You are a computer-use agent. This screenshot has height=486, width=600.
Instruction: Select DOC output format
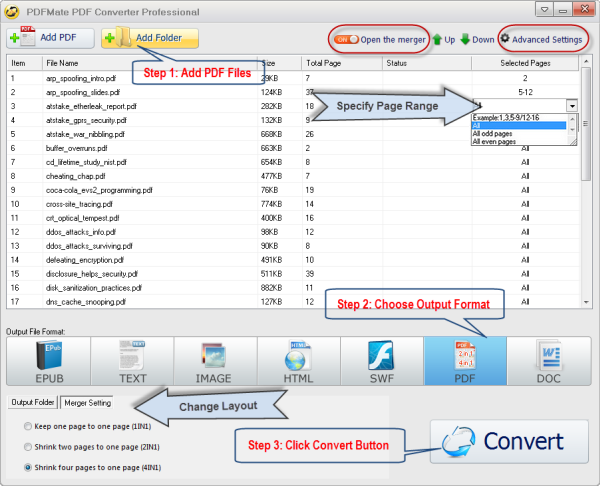click(549, 361)
